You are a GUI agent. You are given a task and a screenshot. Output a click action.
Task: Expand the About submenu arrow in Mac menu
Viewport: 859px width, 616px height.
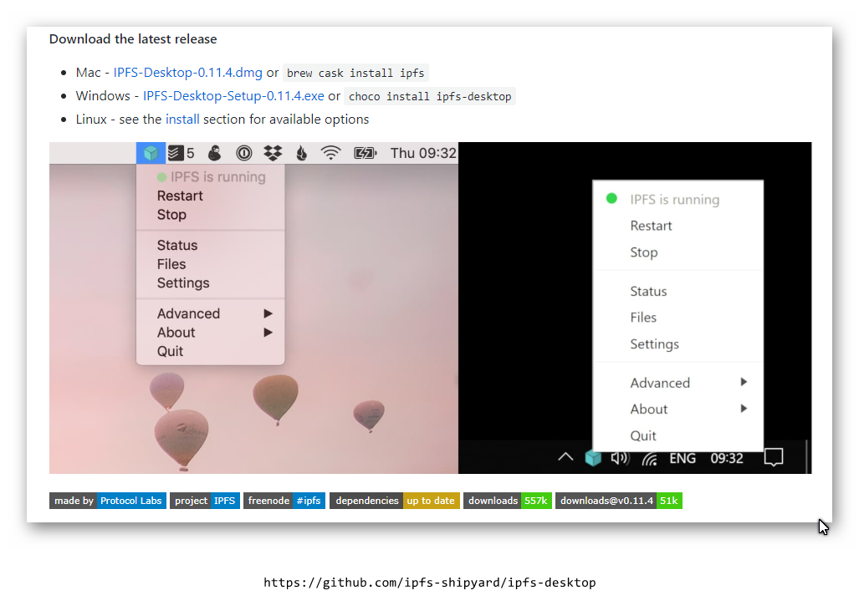tap(268, 333)
